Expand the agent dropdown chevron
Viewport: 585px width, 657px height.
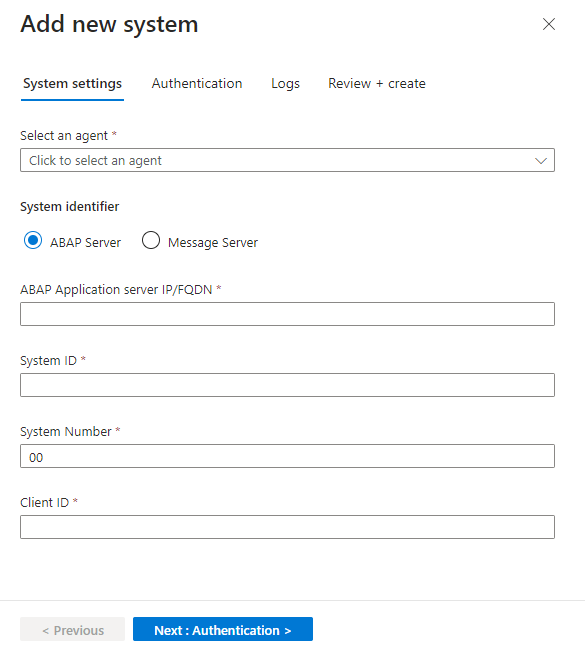coord(541,160)
